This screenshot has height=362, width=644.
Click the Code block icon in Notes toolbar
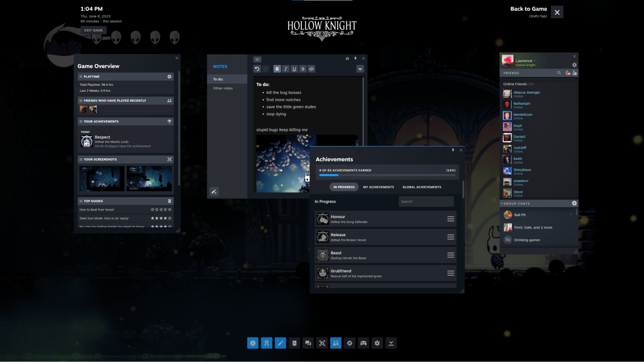(x=311, y=69)
